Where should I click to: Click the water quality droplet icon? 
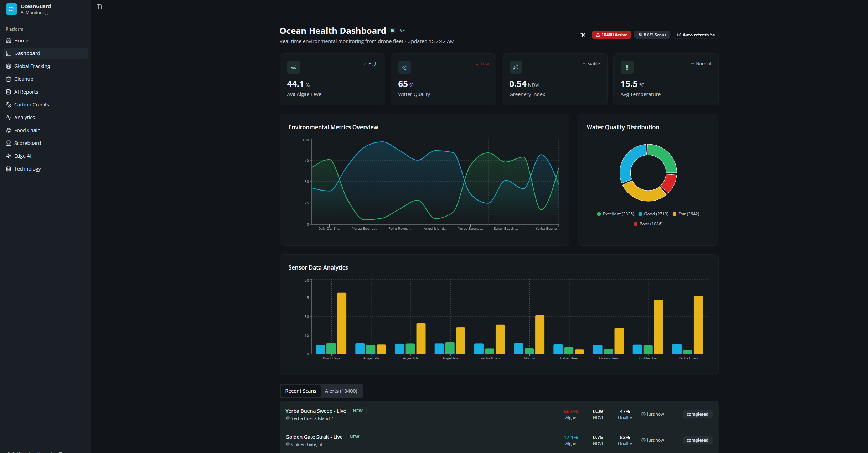404,67
